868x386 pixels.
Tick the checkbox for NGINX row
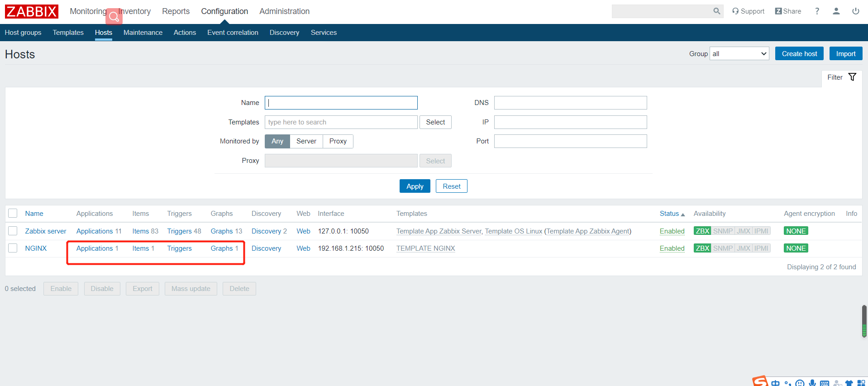point(13,248)
